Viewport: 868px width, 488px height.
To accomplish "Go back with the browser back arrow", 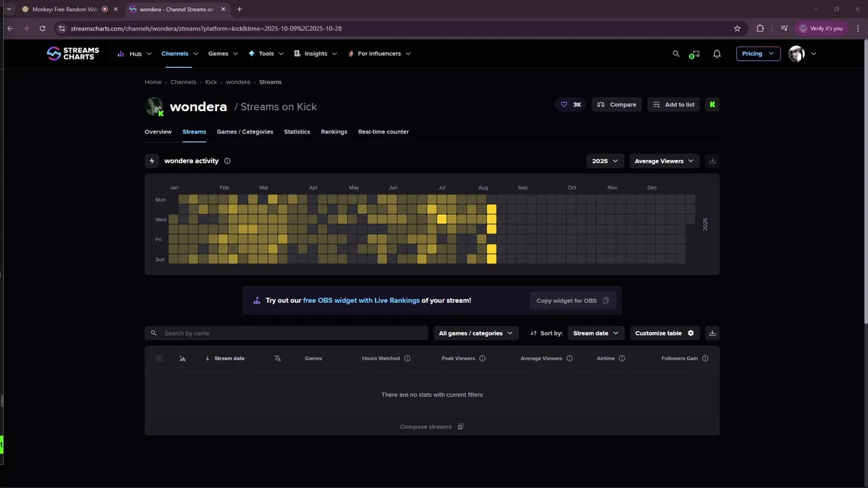I will coord(9,28).
